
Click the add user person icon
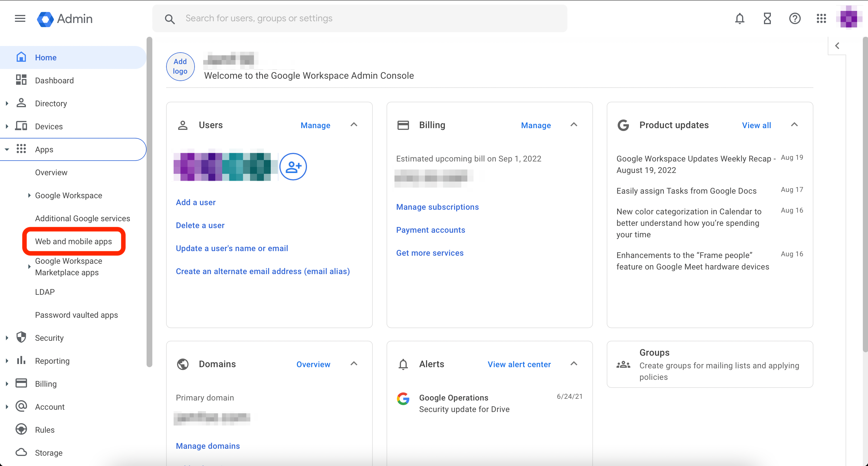(293, 166)
